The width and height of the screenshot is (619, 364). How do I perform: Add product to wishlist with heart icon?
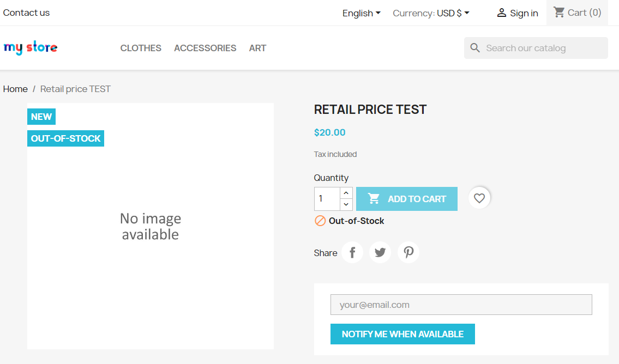coord(479,198)
